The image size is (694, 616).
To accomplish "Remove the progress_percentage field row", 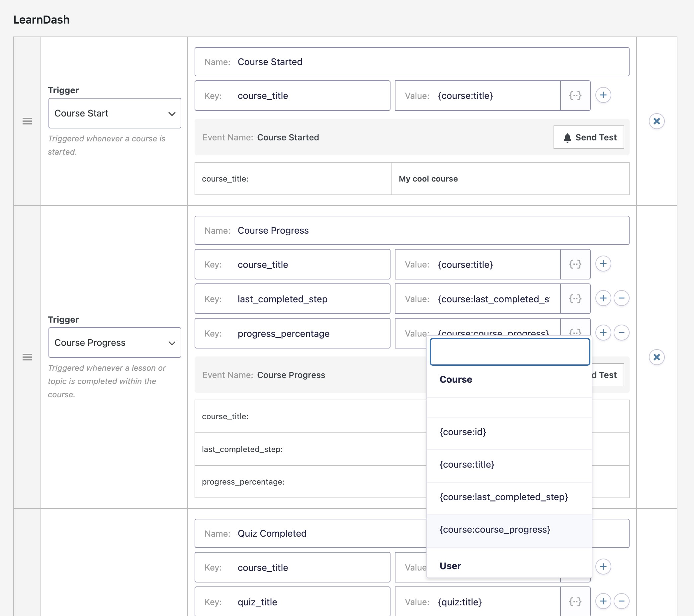I will 622,333.
